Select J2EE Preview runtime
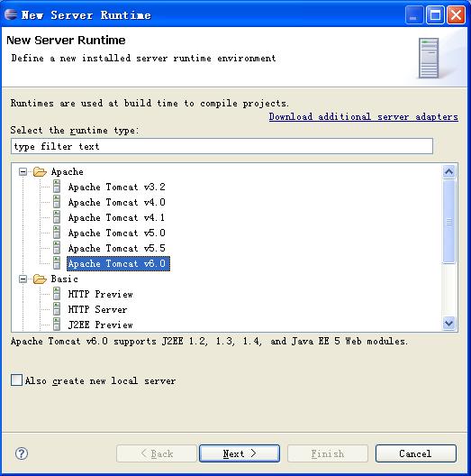 click(100, 325)
